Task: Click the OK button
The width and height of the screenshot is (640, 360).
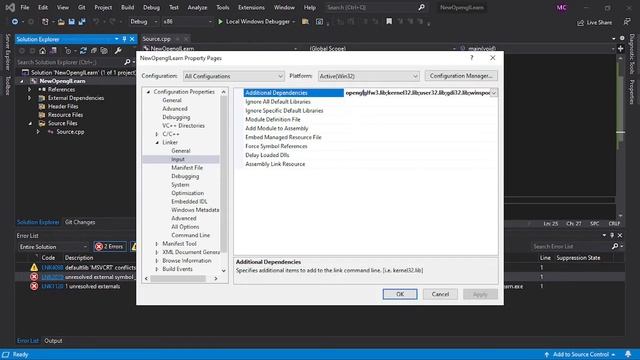Action: (x=400, y=294)
